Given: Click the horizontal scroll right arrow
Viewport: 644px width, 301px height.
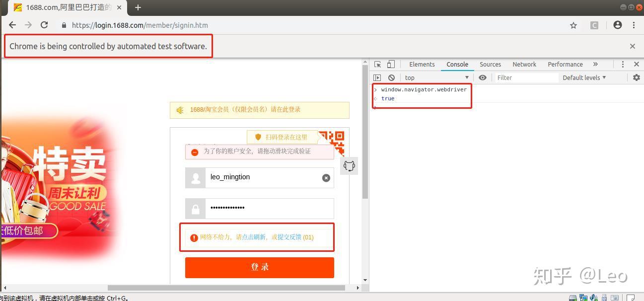Looking at the screenshot, I should pos(358,288).
